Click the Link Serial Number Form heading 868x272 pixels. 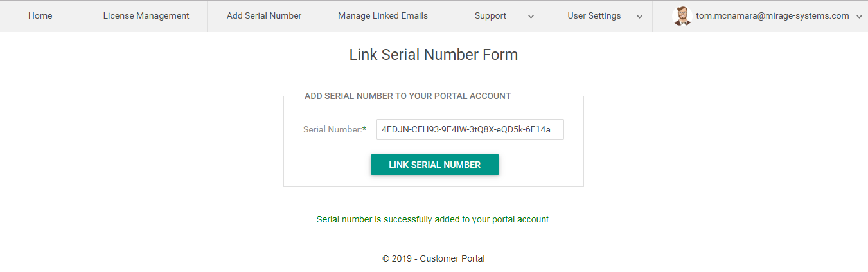434,55
